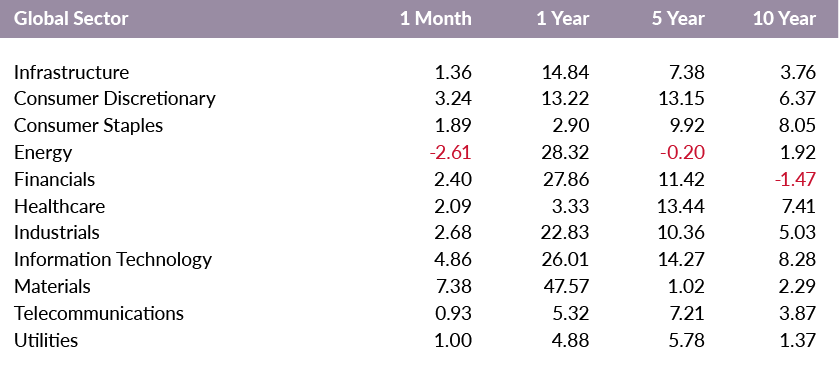The width and height of the screenshot is (839, 389).
Task: Select the Telecommunications row label
Action: pos(98,313)
